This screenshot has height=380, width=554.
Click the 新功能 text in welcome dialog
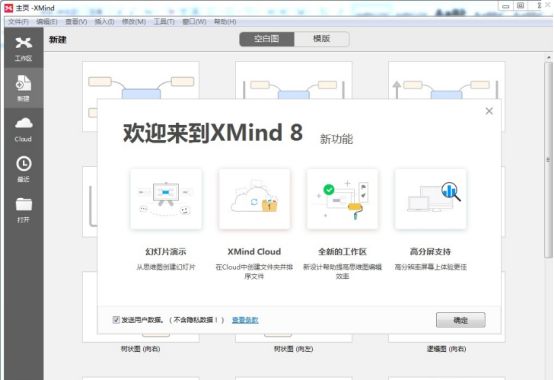click(x=336, y=139)
